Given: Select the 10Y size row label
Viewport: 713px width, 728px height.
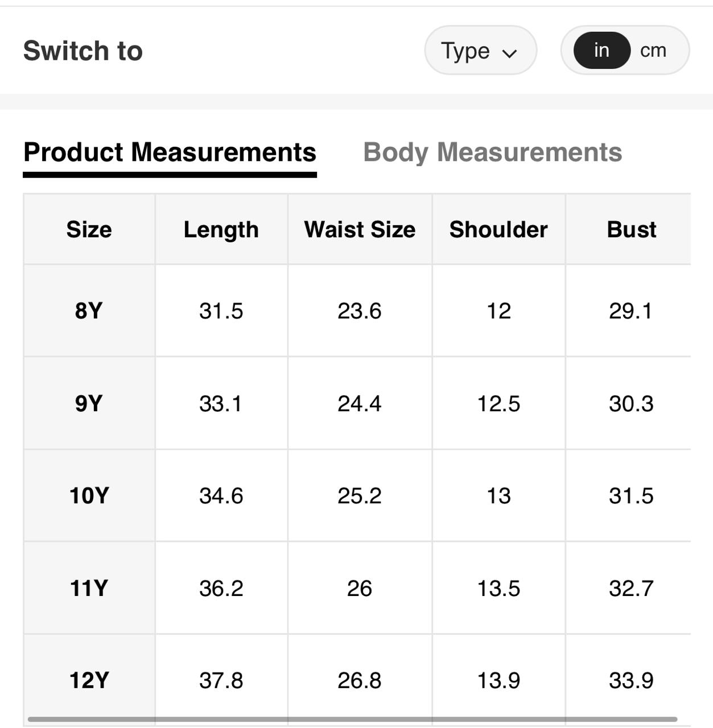Looking at the screenshot, I should click(x=89, y=496).
